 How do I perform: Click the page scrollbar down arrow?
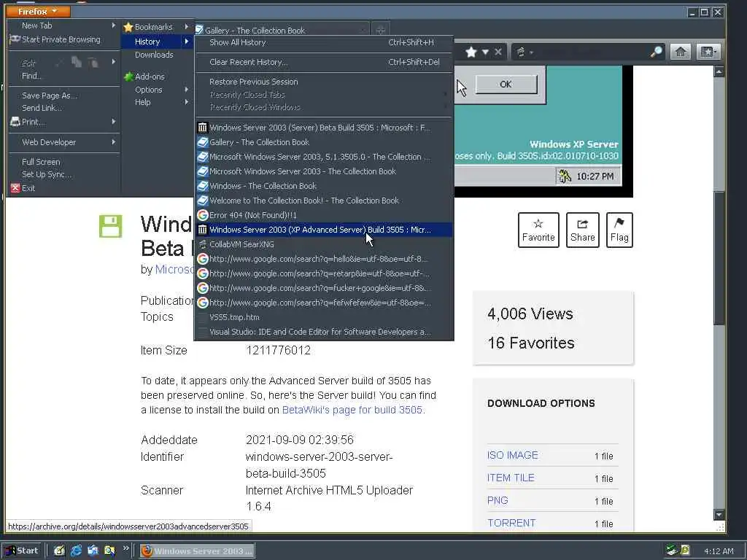click(x=719, y=515)
